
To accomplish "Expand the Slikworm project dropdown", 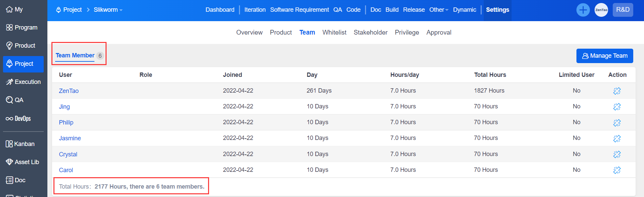I will click(x=108, y=10).
